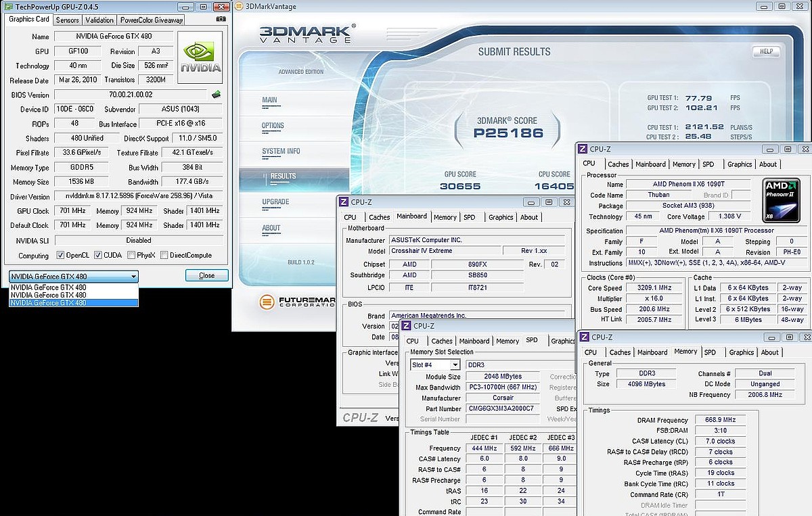Viewport: 812px width, 516px height.
Task: Click the BIOS Version field 70.00.21.00.02
Action: tap(131, 95)
